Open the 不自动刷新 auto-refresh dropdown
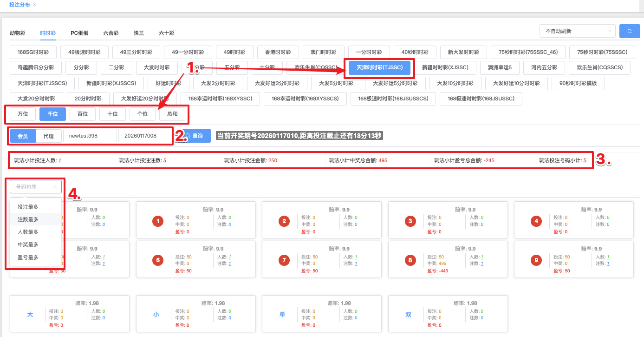The width and height of the screenshot is (644, 337). pos(577,31)
